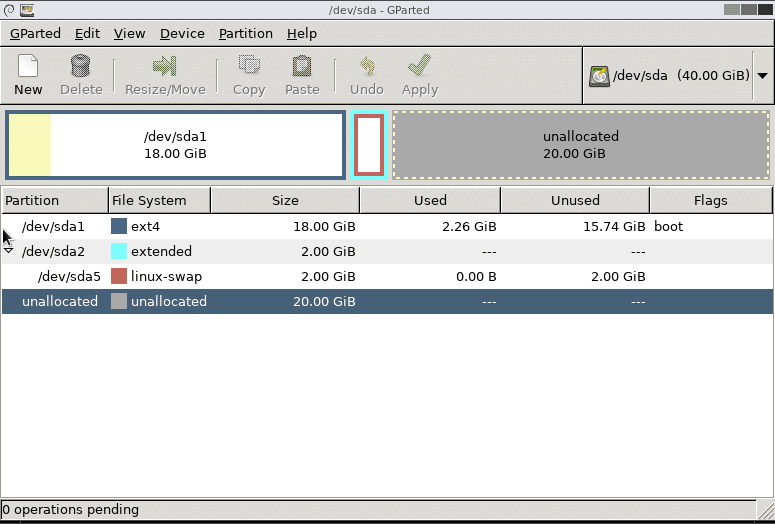This screenshot has width=775, height=524.
Task: Sort by the File System column header
Action: 159,200
